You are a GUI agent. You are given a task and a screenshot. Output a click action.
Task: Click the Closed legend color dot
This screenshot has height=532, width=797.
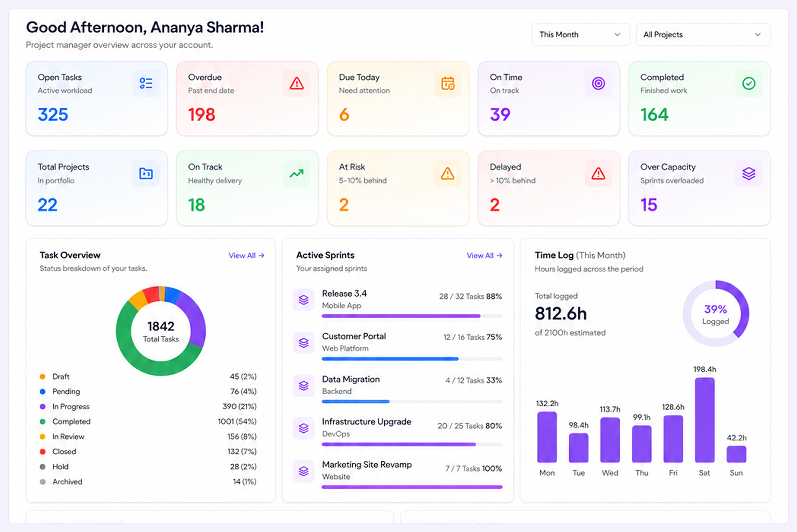point(43,452)
